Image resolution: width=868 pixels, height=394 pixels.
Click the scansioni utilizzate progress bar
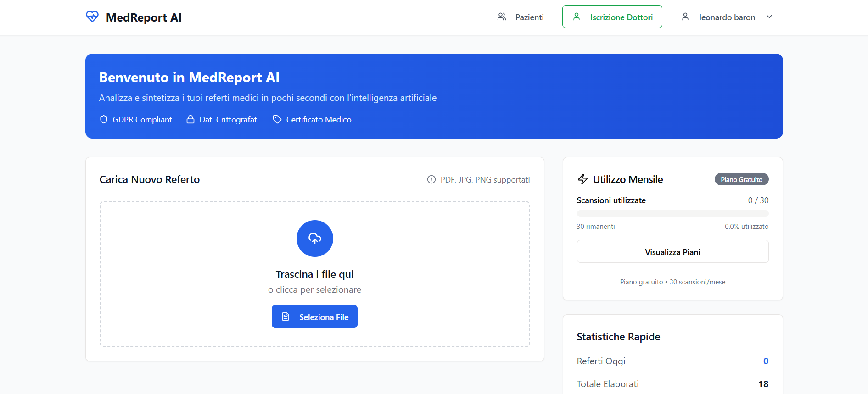pyautogui.click(x=672, y=214)
